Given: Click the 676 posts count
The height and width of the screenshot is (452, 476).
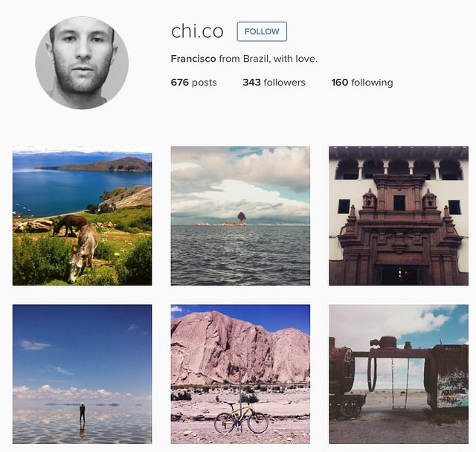Looking at the screenshot, I should (x=193, y=83).
